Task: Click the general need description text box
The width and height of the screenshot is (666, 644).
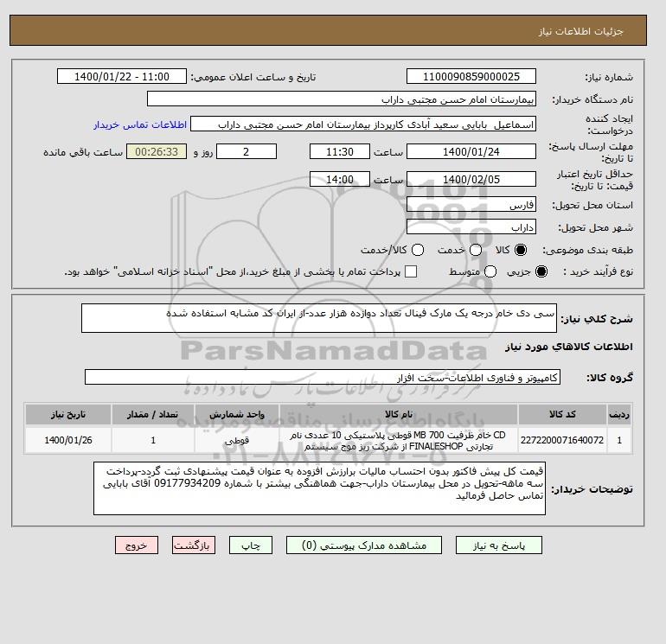Action: click(319, 318)
